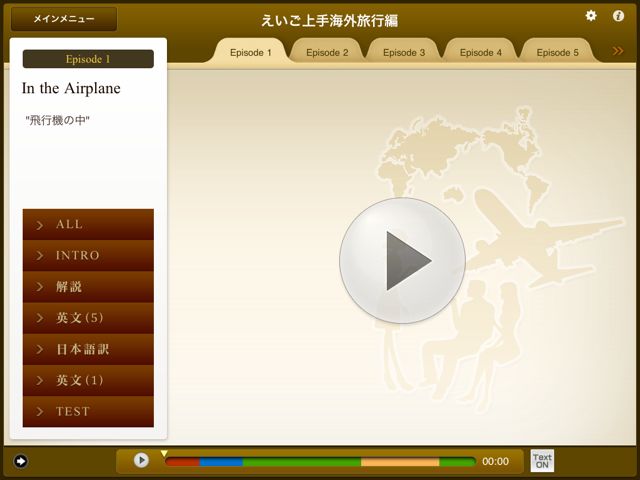Open the info icon
Viewport: 640px width, 480px height.
tap(618, 16)
